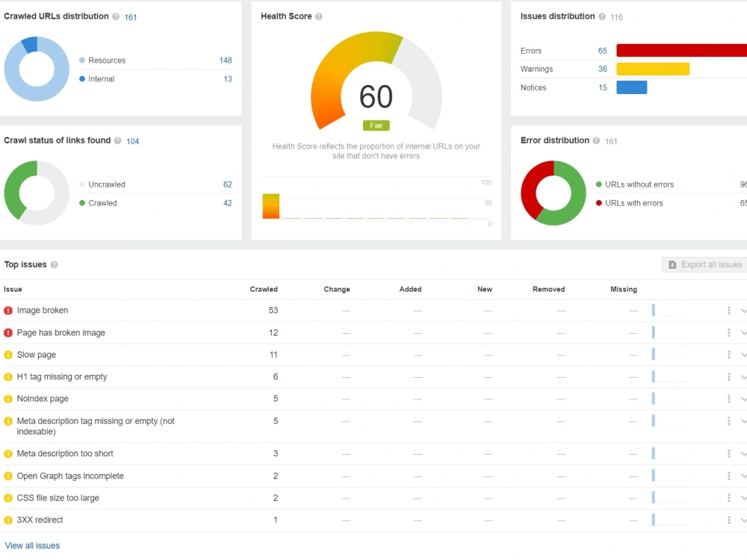Sort issues by Removed column
This screenshot has height=560, width=747.
(x=549, y=290)
